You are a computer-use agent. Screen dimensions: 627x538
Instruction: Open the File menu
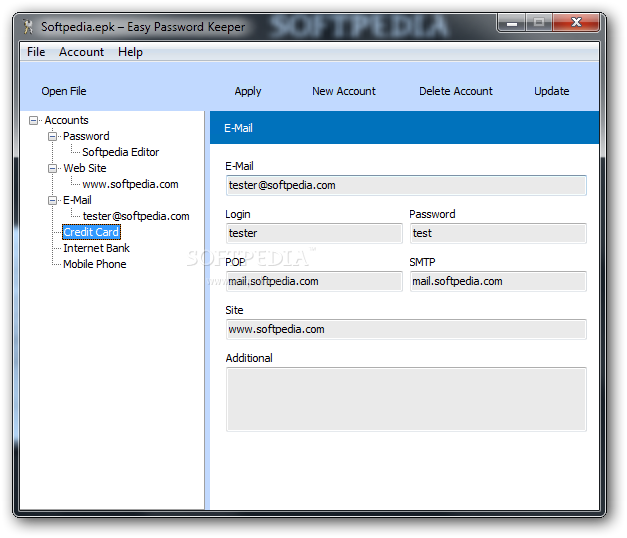[x=36, y=52]
